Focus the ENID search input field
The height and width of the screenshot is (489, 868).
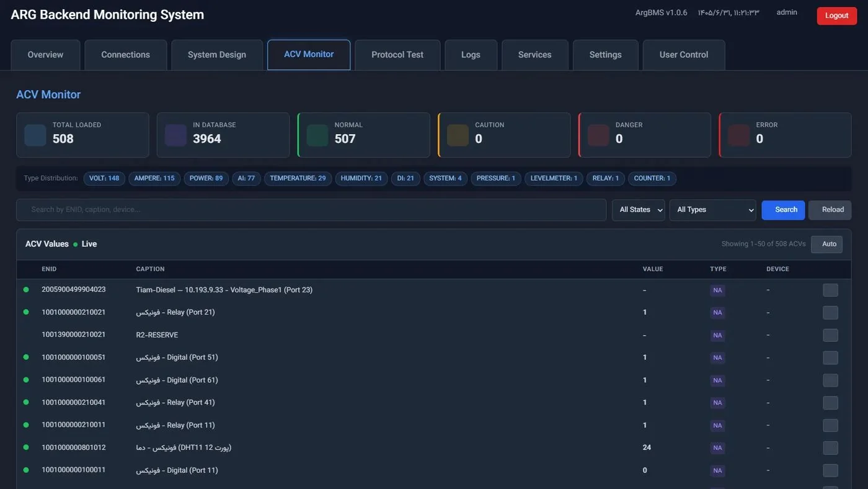(x=311, y=210)
